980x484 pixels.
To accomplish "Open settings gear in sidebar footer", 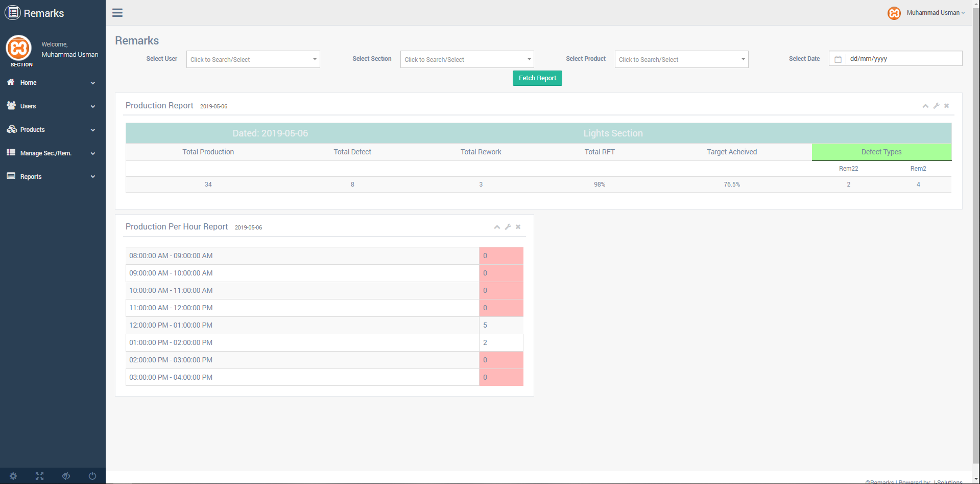I will coord(13,476).
